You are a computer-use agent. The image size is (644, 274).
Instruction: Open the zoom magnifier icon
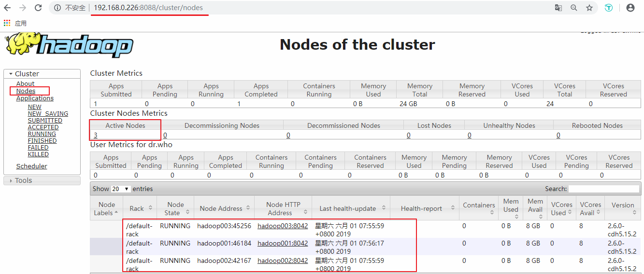pyautogui.click(x=574, y=8)
